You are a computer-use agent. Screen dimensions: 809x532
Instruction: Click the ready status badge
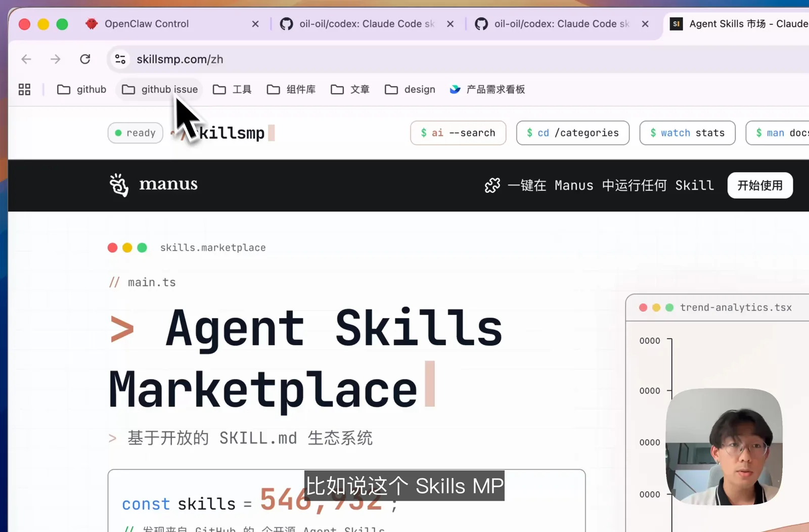tap(135, 133)
